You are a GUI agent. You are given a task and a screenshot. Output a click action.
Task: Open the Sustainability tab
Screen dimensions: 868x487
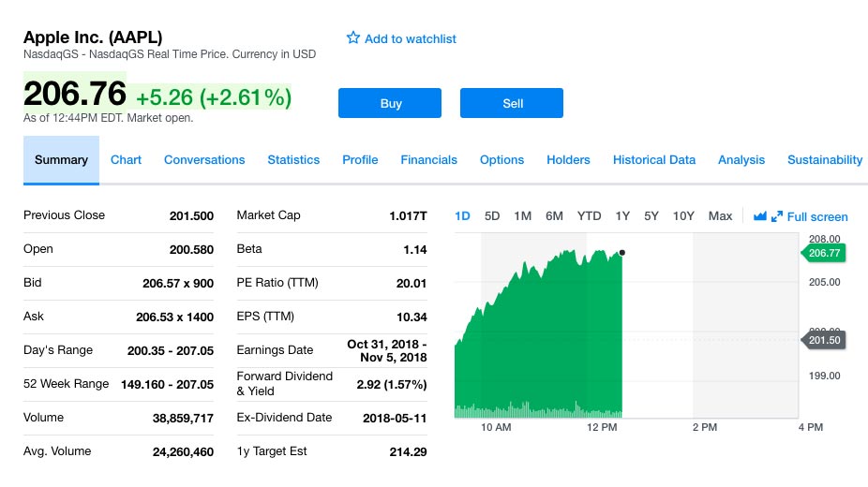click(x=825, y=160)
